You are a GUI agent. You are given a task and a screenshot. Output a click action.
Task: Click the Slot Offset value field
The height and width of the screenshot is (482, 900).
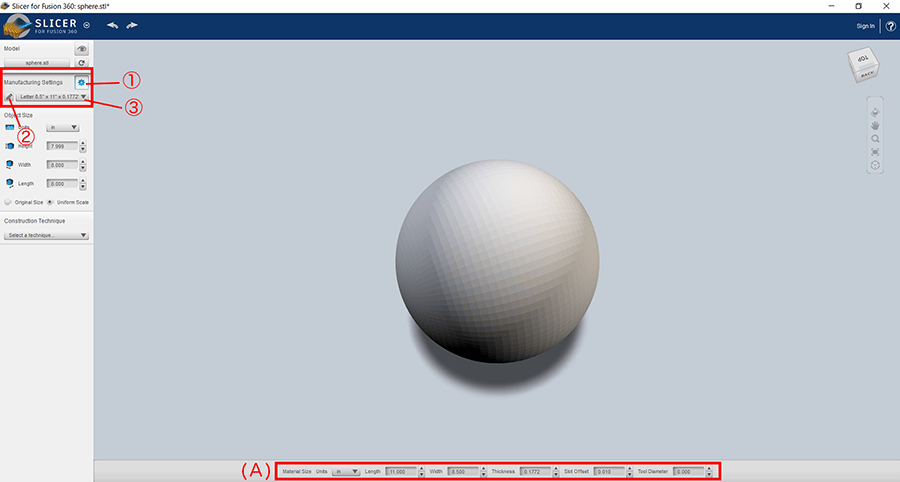[609, 472]
